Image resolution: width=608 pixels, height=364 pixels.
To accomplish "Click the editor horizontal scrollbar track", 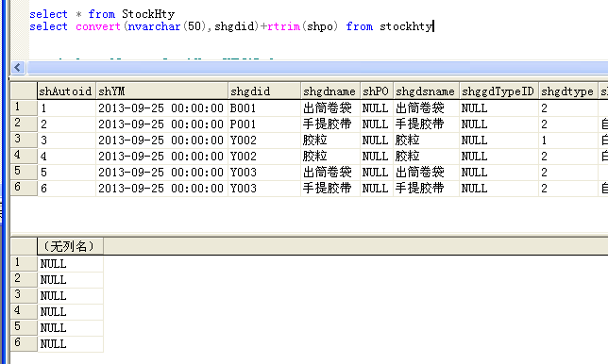I will point(317,68).
